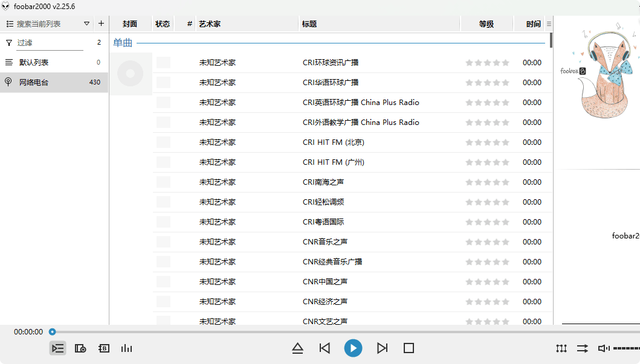Select CRI轻松调频 station
This screenshot has height=364, width=640.
pos(353,202)
